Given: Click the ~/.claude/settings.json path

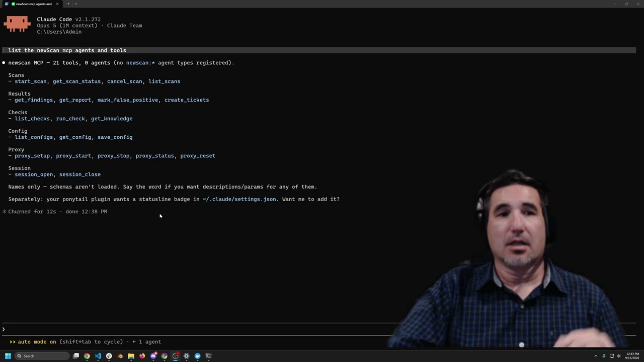Looking at the screenshot, I should pyautogui.click(x=239, y=199).
